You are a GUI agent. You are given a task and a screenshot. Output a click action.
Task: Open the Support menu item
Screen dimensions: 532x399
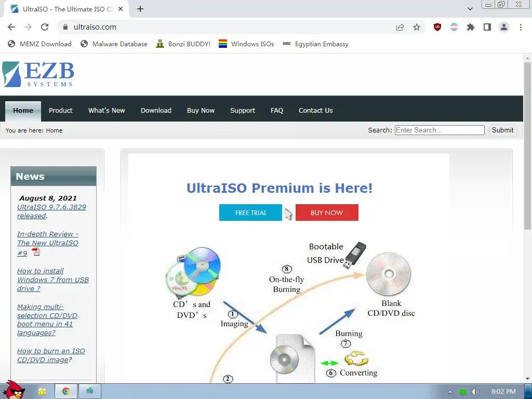(x=243, y=111)
